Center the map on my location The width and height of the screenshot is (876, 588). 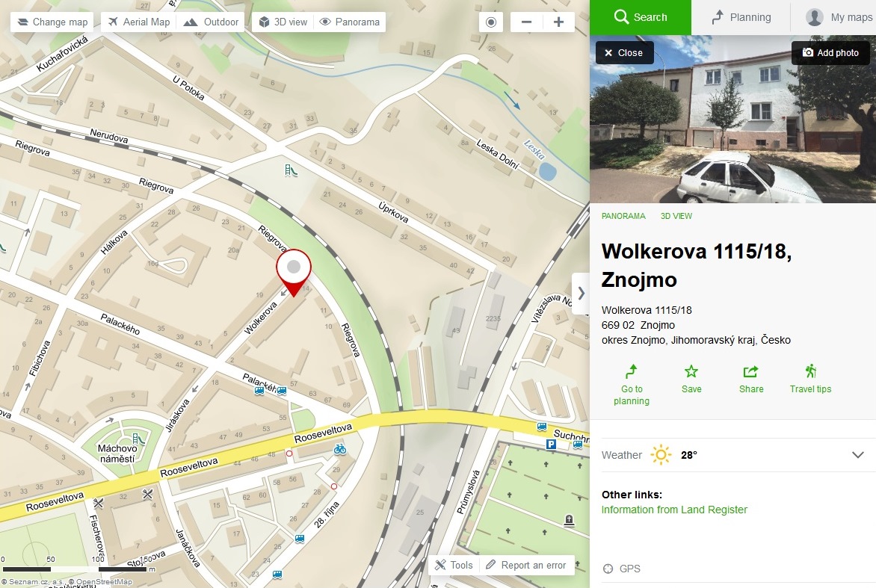(490, 22)
